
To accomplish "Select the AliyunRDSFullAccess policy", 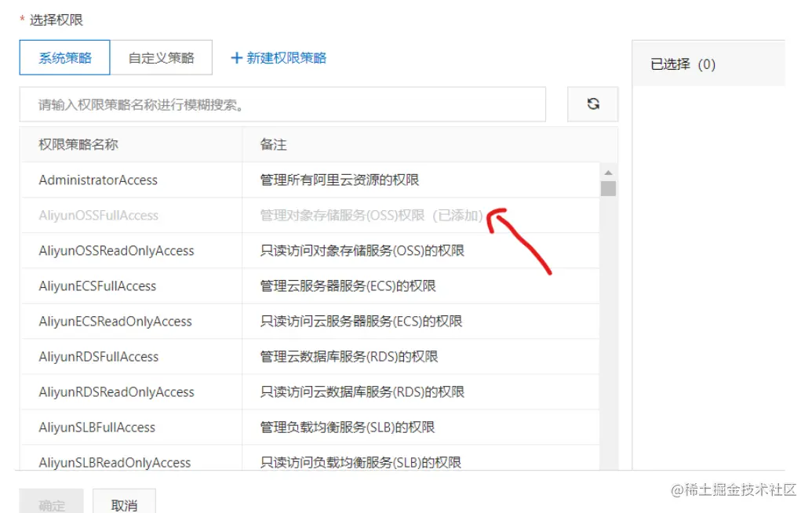I will (x=98, y=356).
